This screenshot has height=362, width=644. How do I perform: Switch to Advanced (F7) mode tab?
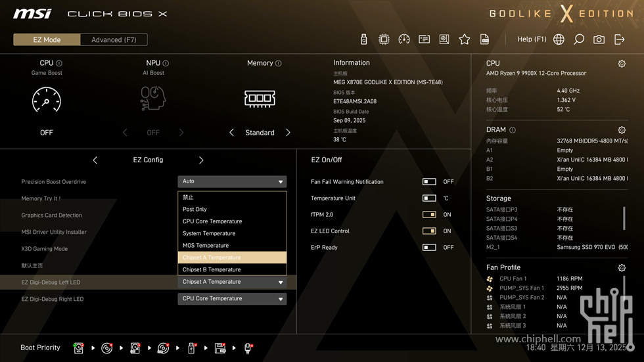pyautogui.click(x=114, y=39)
